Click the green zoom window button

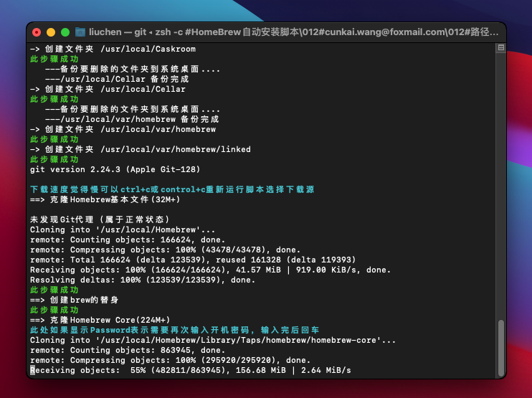pos(65,32)
